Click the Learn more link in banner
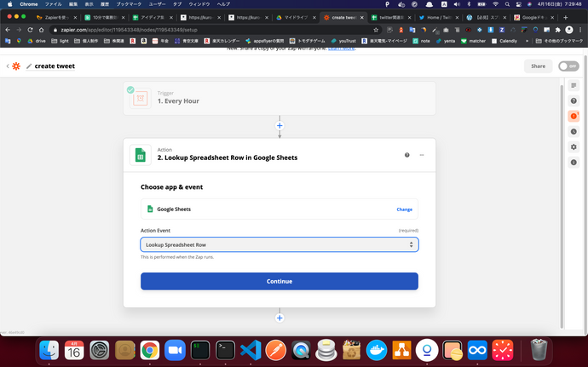Viewport: 588px width, 367px height. pos(341,49)
